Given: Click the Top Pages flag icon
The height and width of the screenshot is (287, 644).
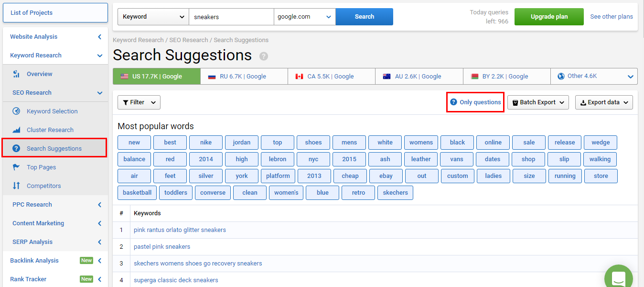Looking at the screenshot, I should [16, 167].
